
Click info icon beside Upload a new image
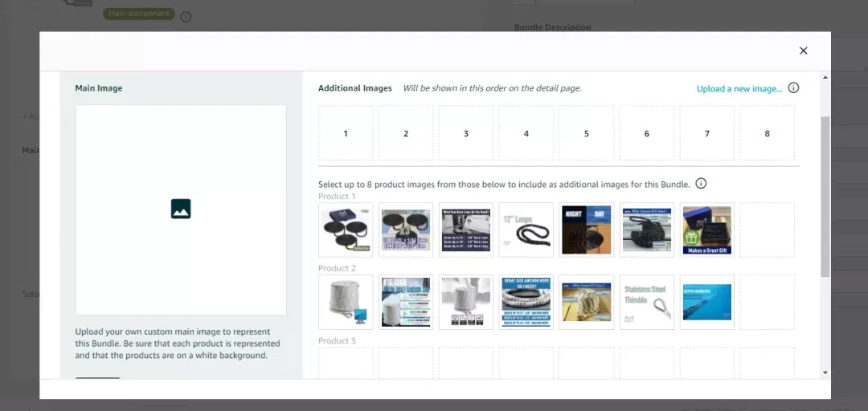click(x=793, y=88)
